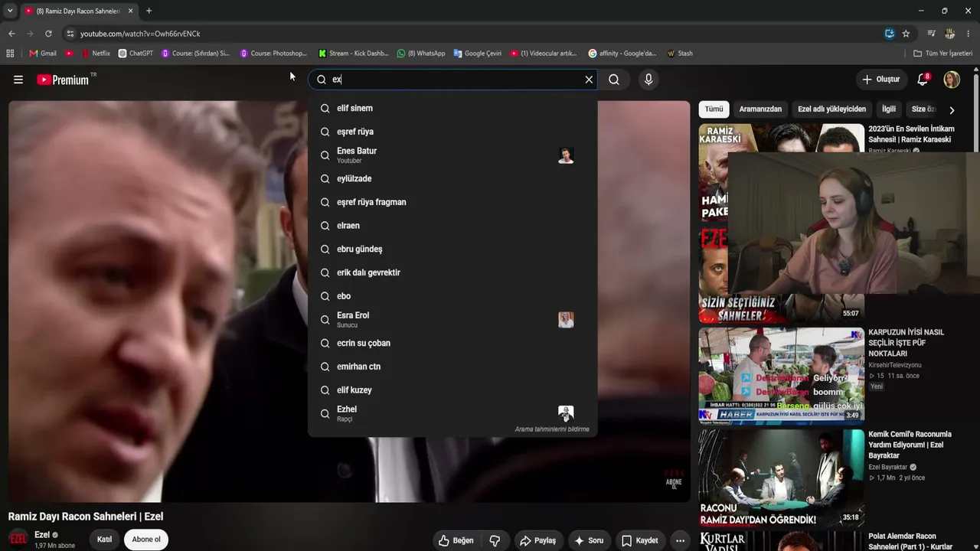Choose the 'erik dalı gevrektir' suggestion
The image size is (980, 551).
coord(452,272)
